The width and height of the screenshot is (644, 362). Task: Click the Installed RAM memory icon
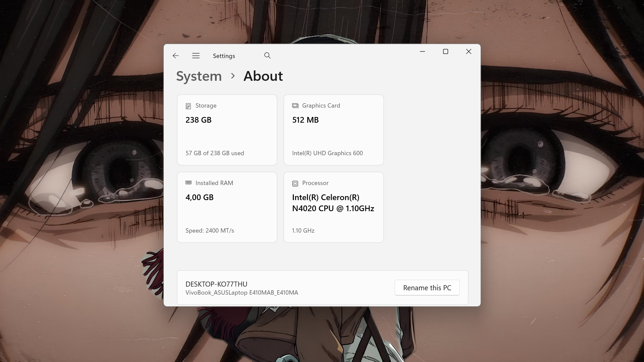tap(189, 183)
